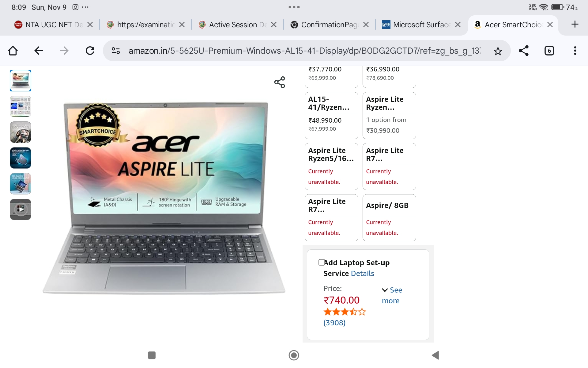Select AL15-41/Ryzen variant at ₹48,990.00
This screenshot has width=588, height=368.
331,116
